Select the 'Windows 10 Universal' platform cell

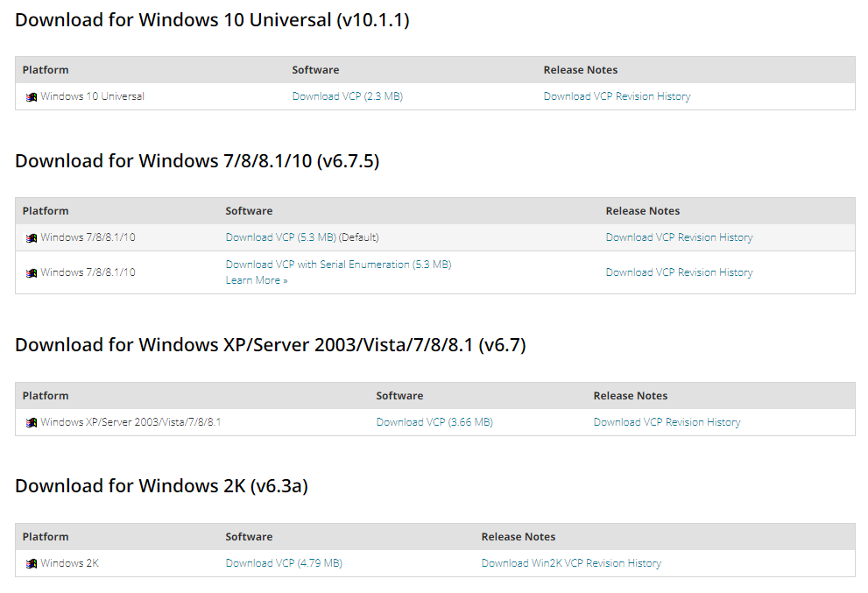point(93,96)
